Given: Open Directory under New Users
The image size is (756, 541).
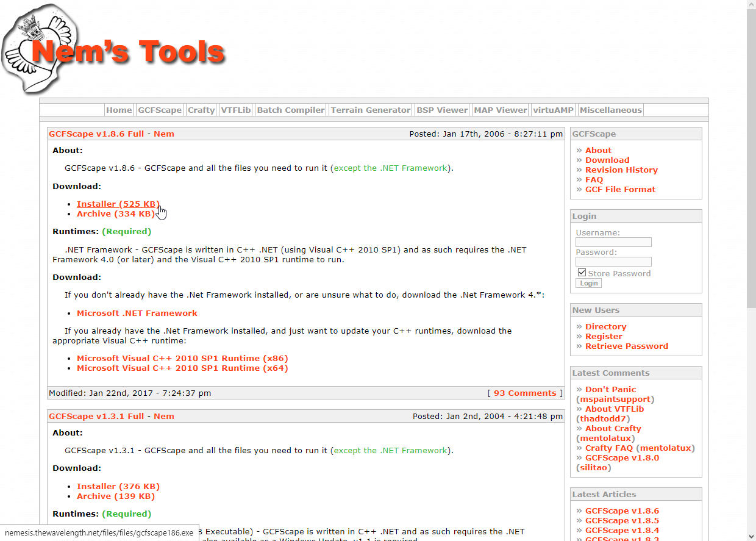Looking at the screenshot, I should [605, 326].
